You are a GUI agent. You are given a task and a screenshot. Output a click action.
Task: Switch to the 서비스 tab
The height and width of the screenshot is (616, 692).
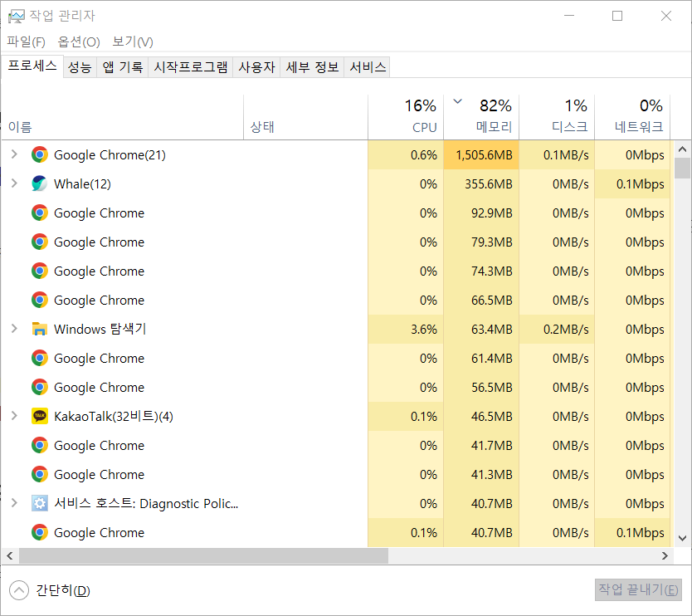point(368,67)
